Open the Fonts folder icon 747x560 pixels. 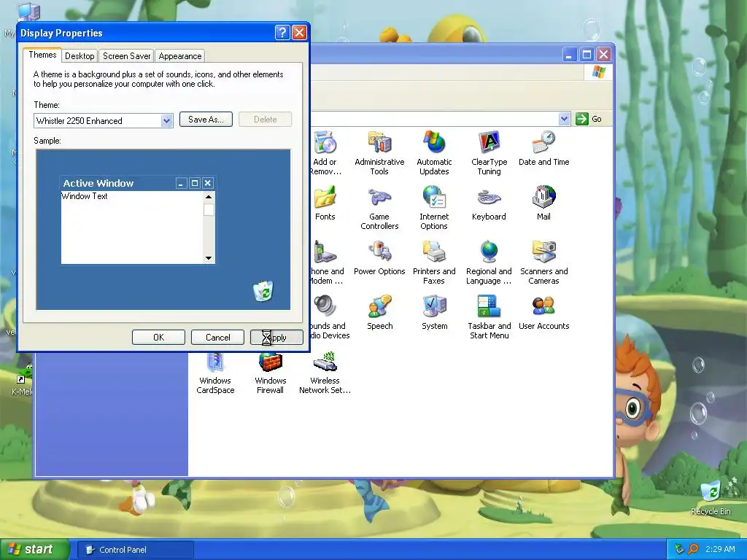click(325, 198)
